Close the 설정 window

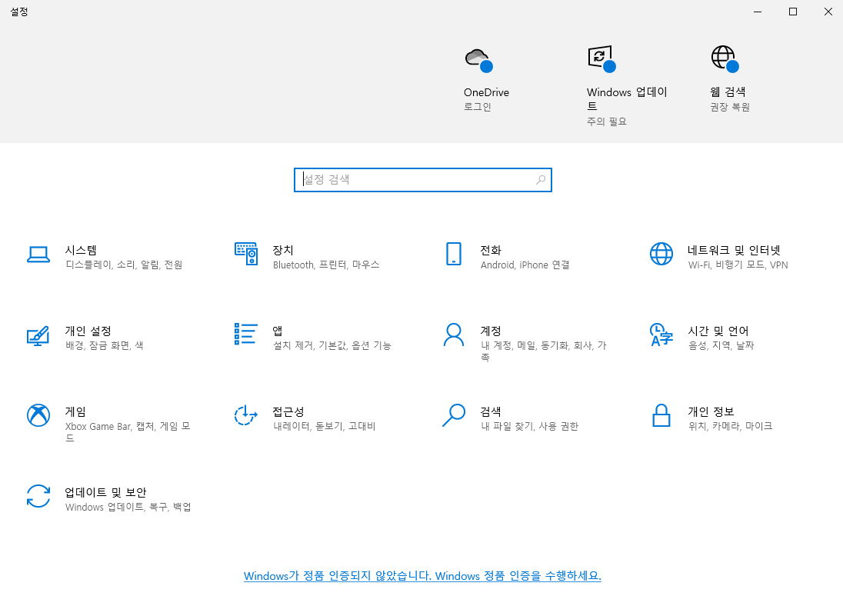pos(828,12)
